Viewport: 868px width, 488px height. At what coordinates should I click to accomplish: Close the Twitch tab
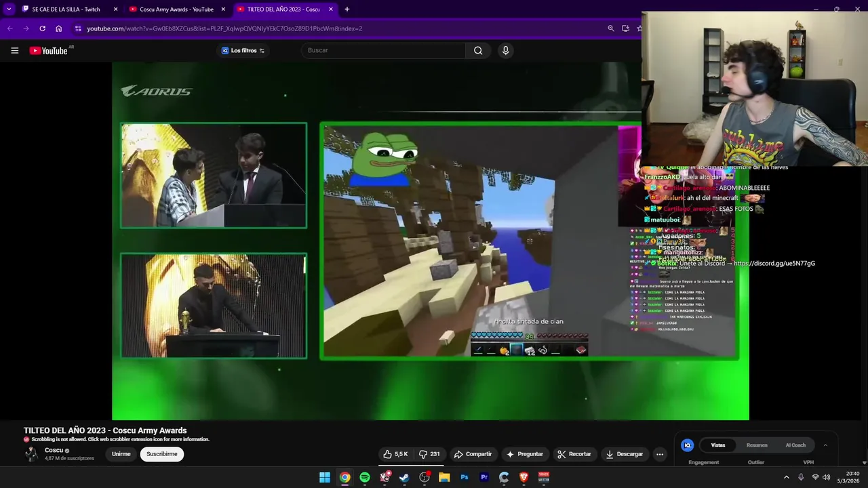tap(115, 9)
